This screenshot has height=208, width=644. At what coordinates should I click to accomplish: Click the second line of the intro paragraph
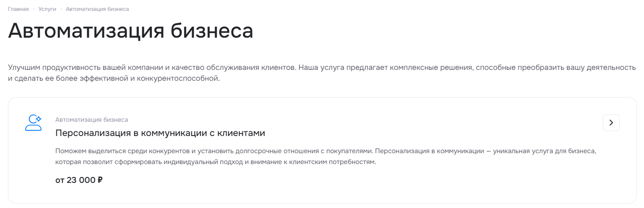[114, 78]
